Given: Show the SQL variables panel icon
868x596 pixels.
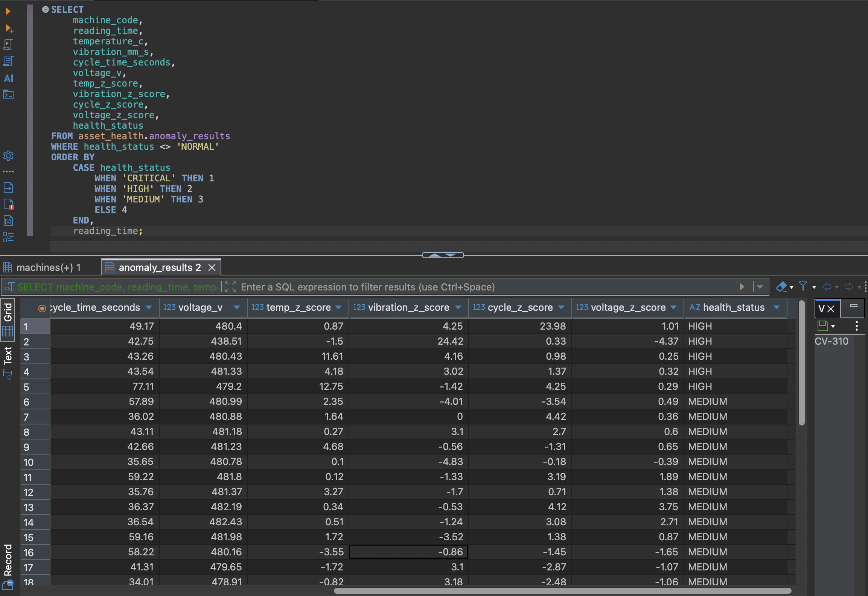Looking at the screenshot, I should [8, 220].
